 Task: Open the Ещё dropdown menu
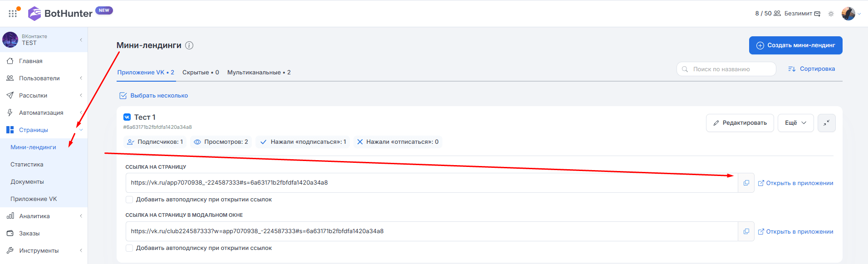pos(795,123)
